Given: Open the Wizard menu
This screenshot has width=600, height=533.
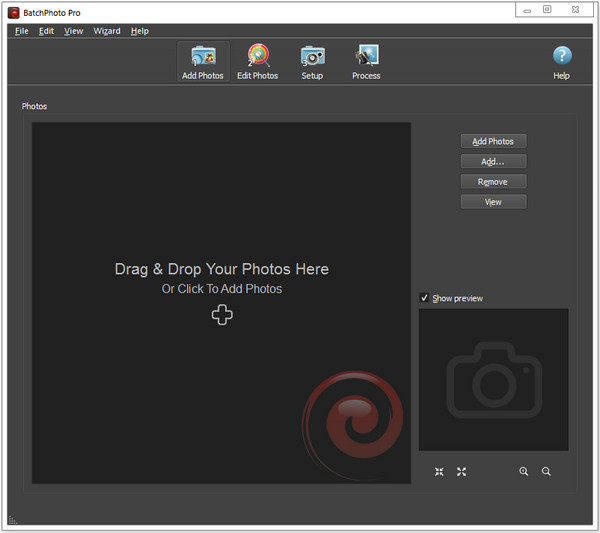Looking at the screenshot, I should point(107,31).
